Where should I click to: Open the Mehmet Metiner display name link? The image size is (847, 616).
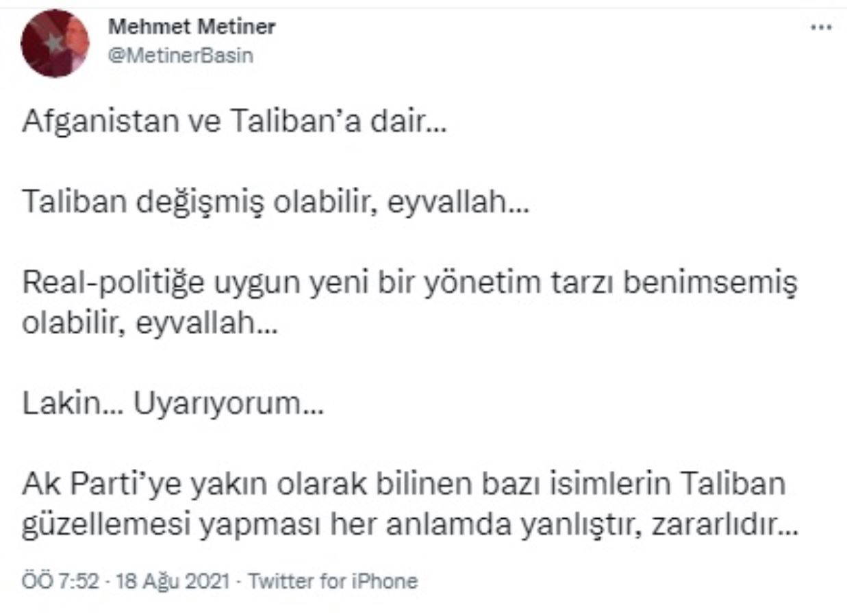[192, 27]
